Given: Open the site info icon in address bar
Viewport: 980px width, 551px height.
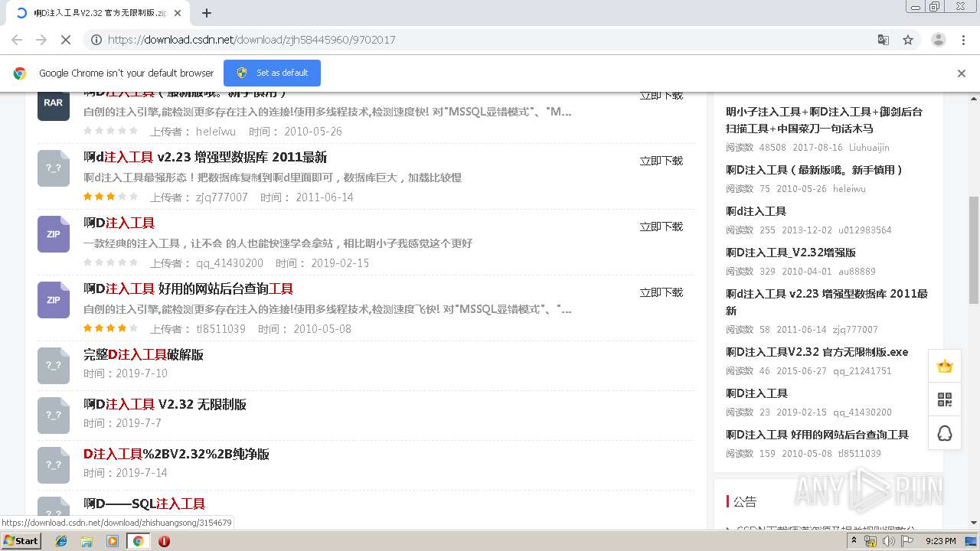Looking at the screenshot, I should 96,40.
